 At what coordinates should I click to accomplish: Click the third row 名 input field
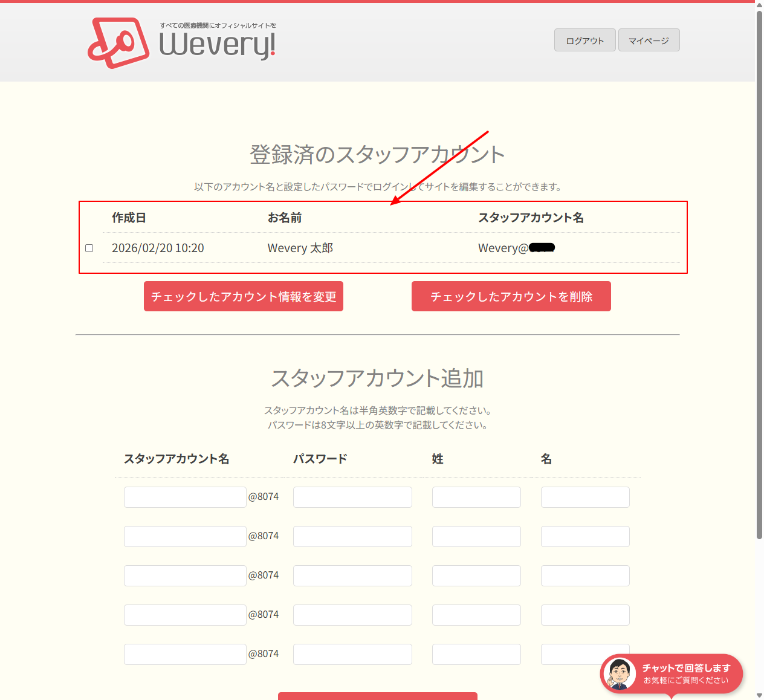[585, 575]
